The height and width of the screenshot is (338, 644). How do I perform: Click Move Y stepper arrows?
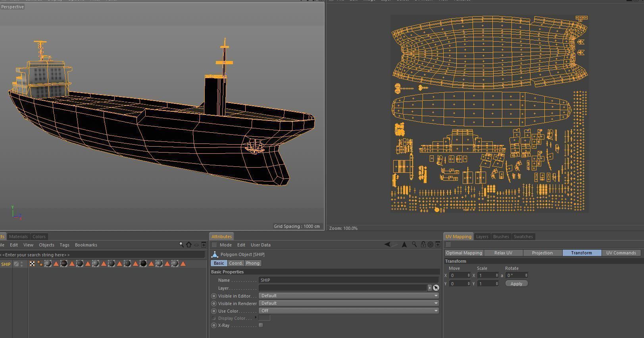click(469, 284)
